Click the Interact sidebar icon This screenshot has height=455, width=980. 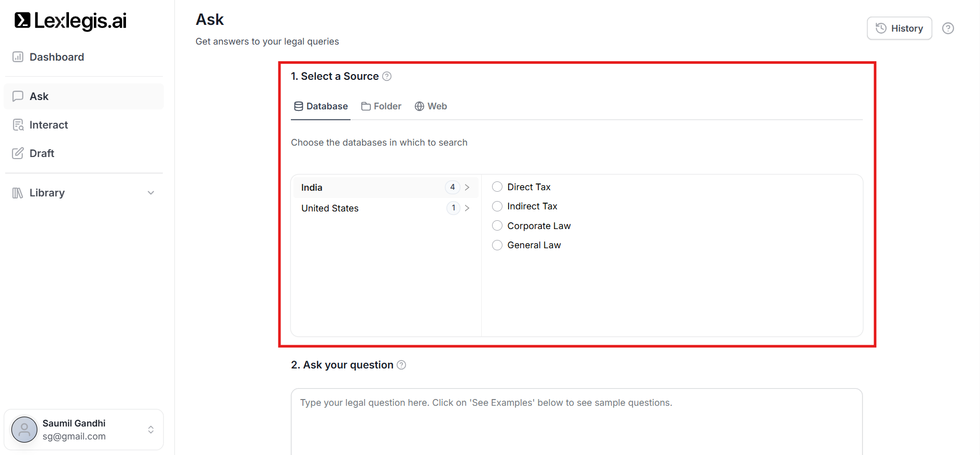18,125
